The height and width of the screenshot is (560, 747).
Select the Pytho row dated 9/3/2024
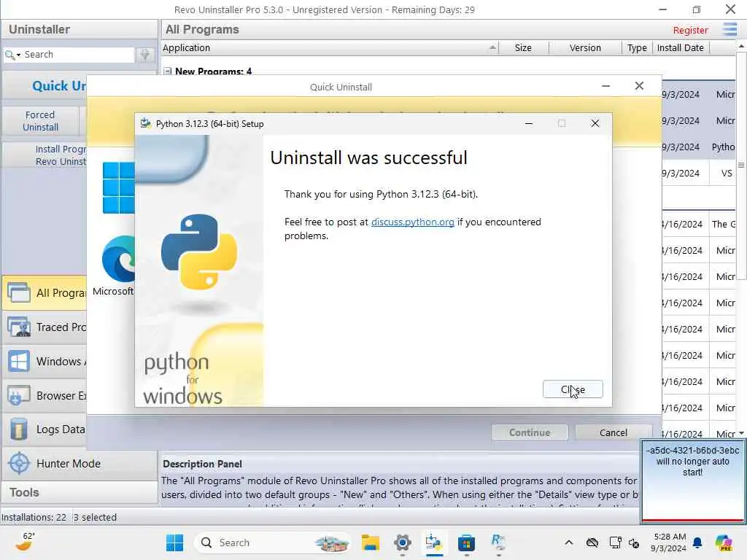[x=699, y=147]
